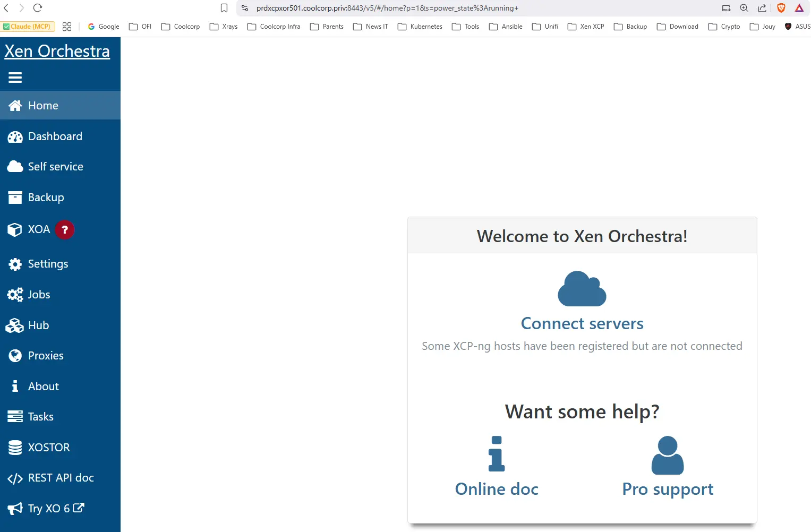This screenshot has width=811, height=532.
Task: Expand the Xen XCP bookmarks folder
Action: tap(586, 27)
